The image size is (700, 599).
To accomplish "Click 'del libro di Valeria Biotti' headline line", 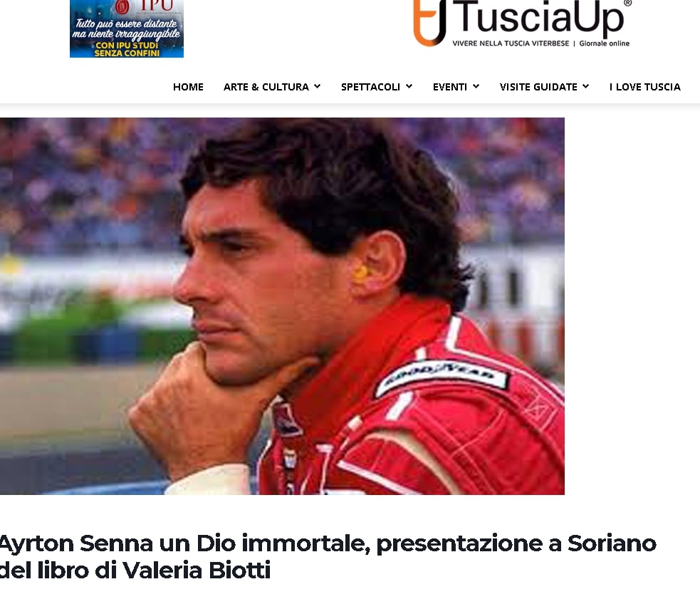I will pos(135,571).
